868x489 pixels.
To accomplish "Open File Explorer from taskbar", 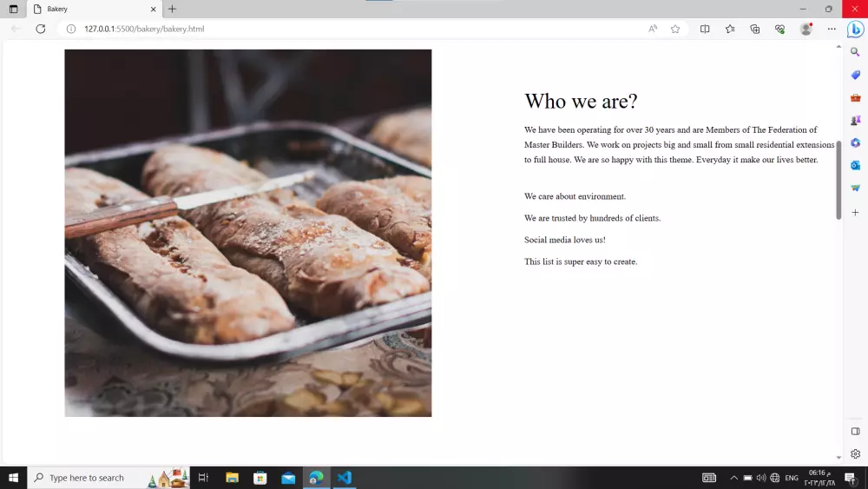I will 232,478.
